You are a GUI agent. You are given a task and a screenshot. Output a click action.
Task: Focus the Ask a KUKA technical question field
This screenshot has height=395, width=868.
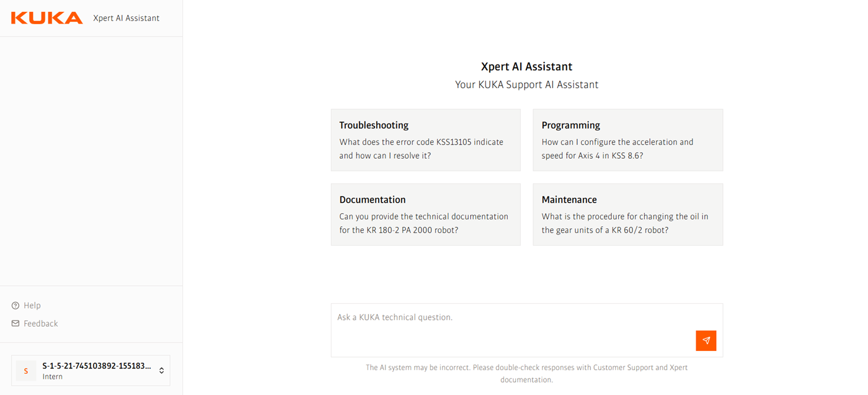(527, 330)
